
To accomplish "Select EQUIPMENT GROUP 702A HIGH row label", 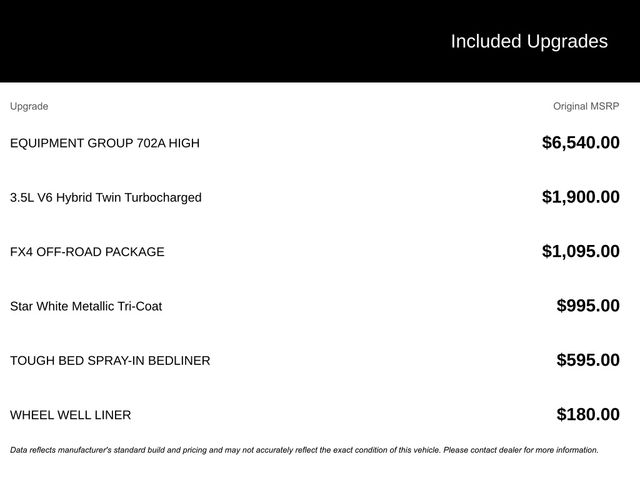I will (x=104, y=143).
